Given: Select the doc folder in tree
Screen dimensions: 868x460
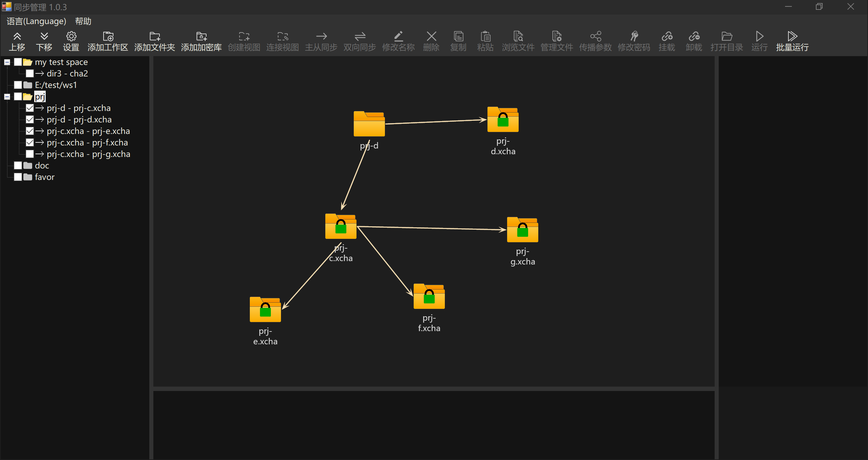Looking at the screenshot, I should 42,165.
